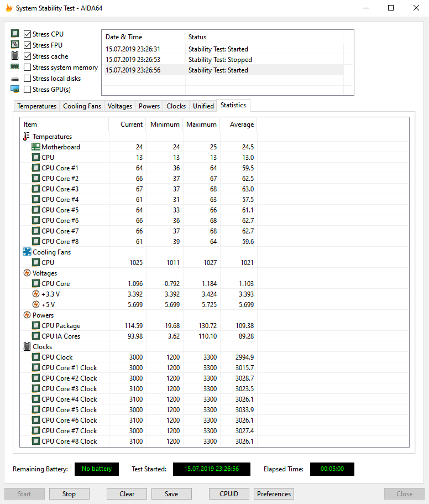Screen dimensions: 429x504
Task: Click the AIDA64 flame icon in title bar
Action: click(x=9, y=8)
